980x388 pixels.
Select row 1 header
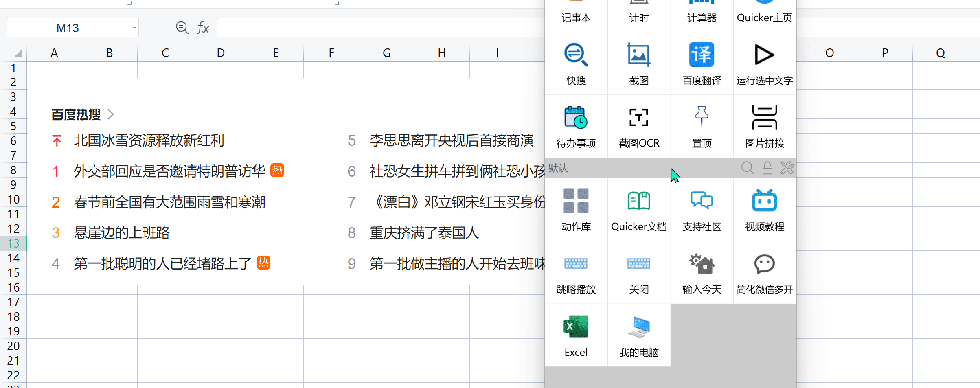13,68
